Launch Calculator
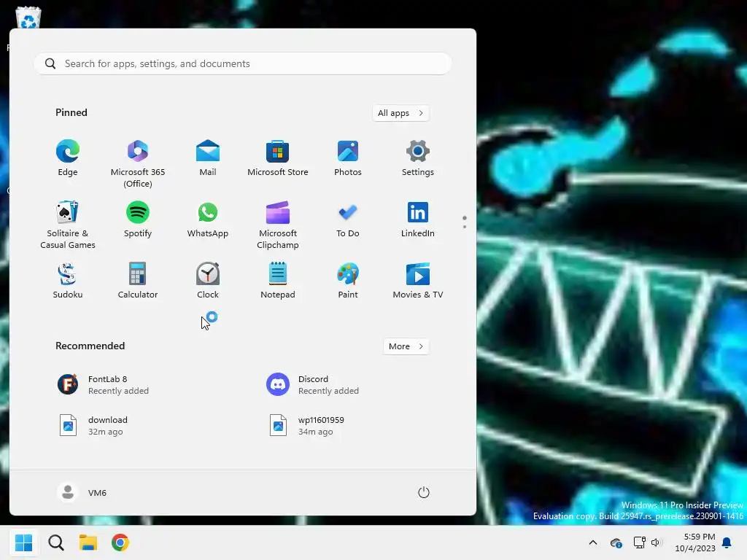This screenshot has height=560, width=747. coord(138,281)
